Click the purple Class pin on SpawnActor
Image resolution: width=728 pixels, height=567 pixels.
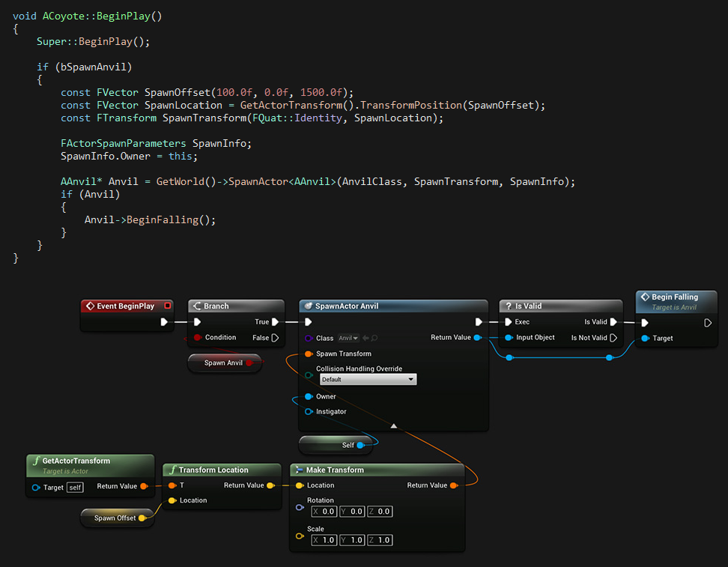click(309, 338)
